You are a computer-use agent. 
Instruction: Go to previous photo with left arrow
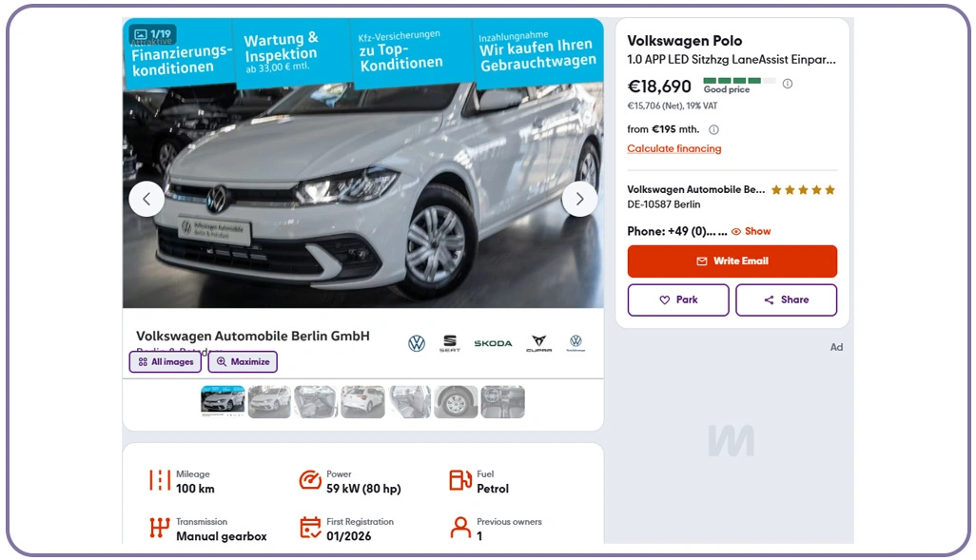coord(146,199)
